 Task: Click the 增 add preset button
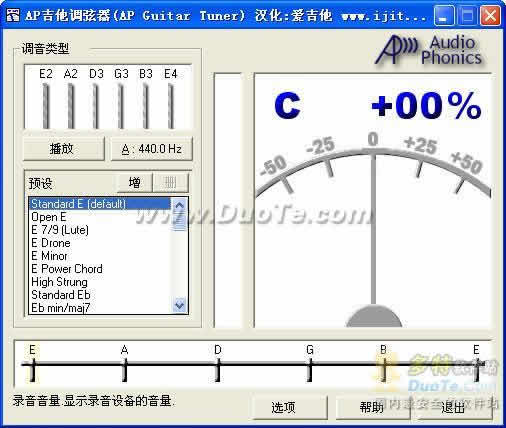(x=135, y=183)
